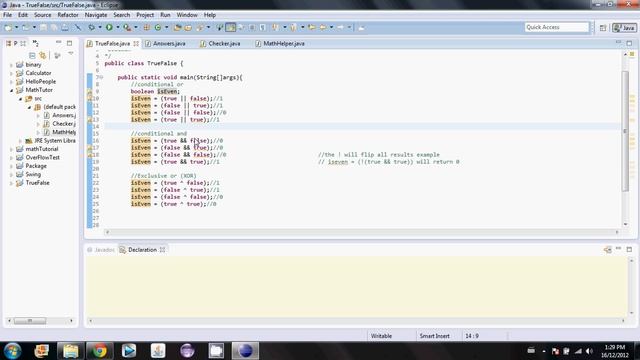Click the Print toolbar icon
Image resolution: width=640 pixels, height=360 pixels.
coord(65,27)
